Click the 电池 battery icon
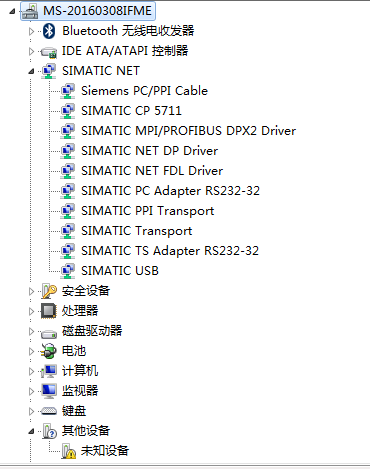 49,351
